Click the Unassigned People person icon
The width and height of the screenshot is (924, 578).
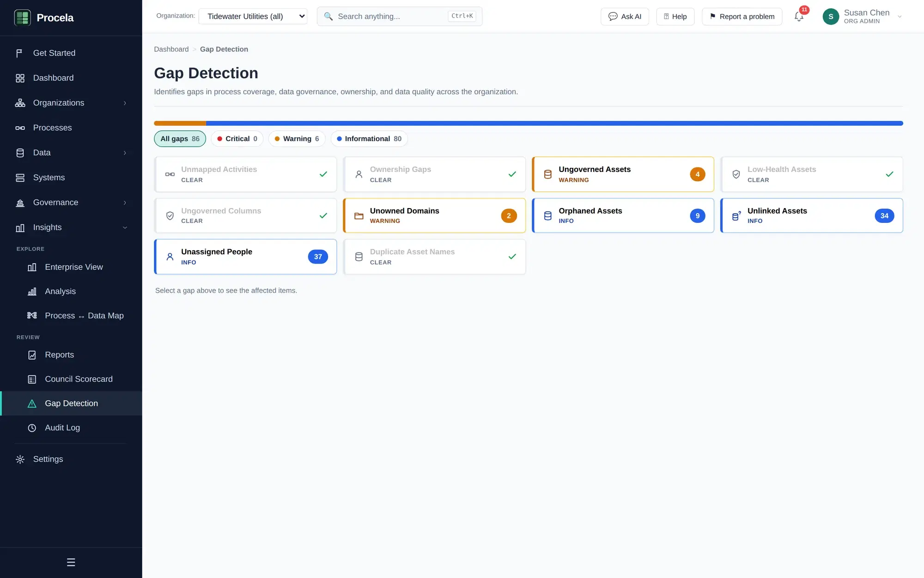[x=170, y=257]
